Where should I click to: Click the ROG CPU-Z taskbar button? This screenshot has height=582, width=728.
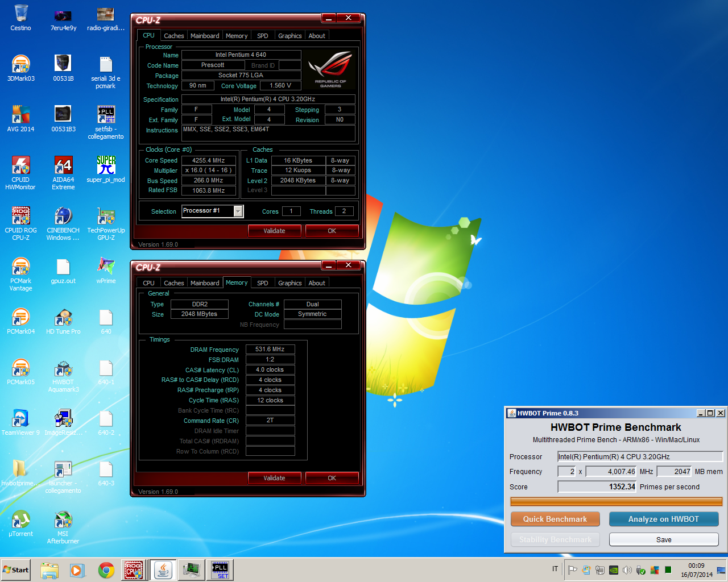click(x=134, y=570)
